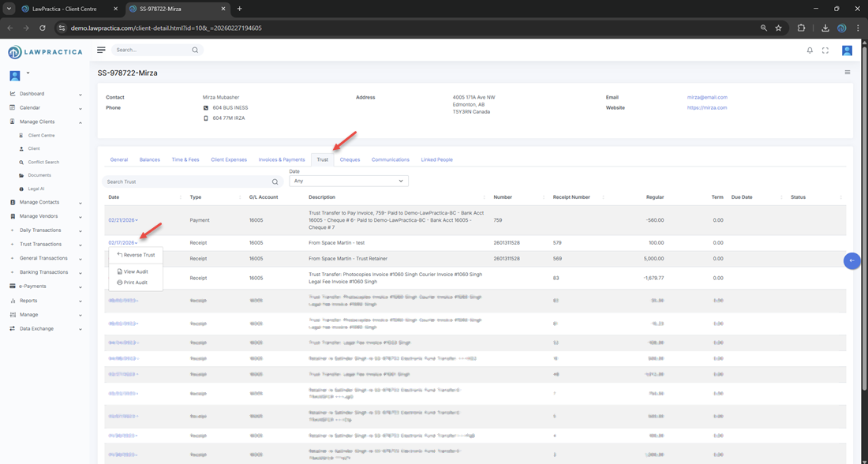Toggle fullscreen mode icon

click(825, 51)
